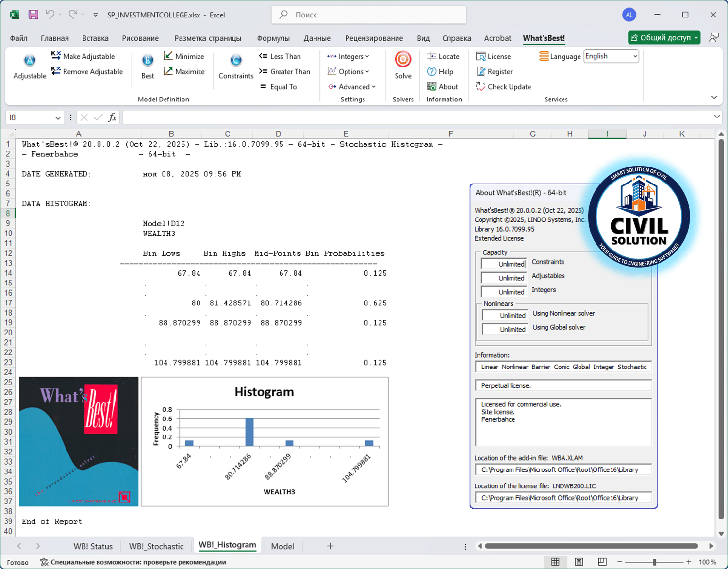Click the 100 % zoom level
This screenshot has width=728, height=569.
[x=707, y=562]
